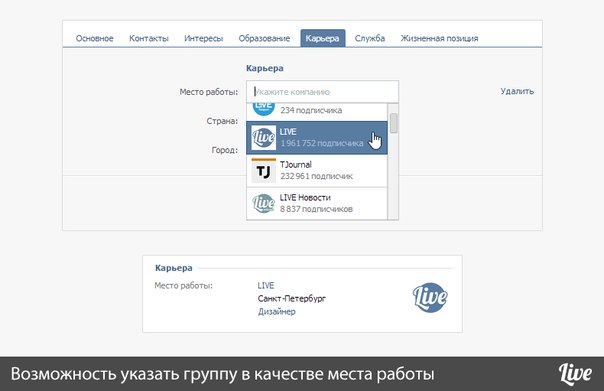Screen dimensions: 604x391
Task: Click the LIVE Новости group avatar
Action: (x=263, y=203)
